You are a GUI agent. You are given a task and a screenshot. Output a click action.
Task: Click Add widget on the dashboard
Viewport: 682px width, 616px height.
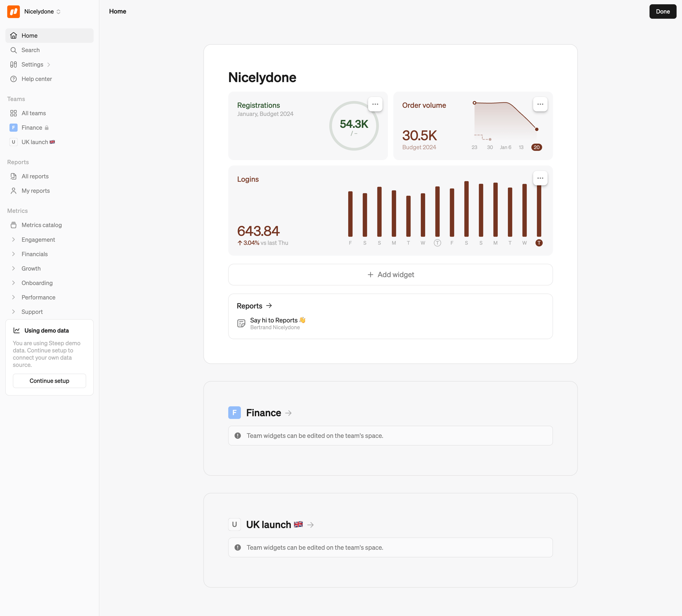pyautogui.click(x=390, y=274)
